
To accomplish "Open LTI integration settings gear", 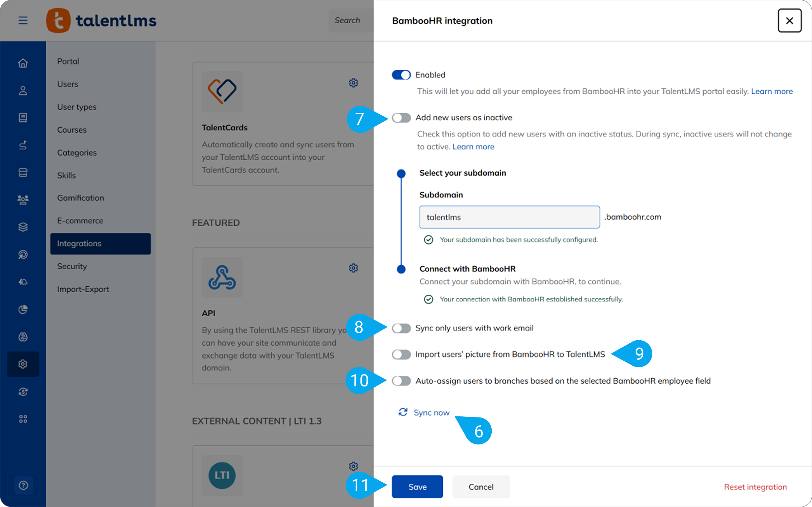I will tap(353, 466).
